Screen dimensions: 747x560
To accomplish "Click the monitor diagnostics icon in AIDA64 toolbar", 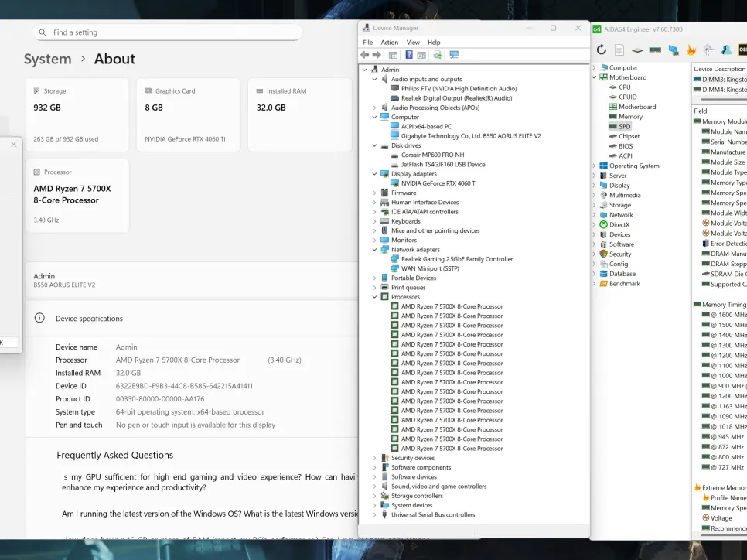I will [x=674, y=50].
